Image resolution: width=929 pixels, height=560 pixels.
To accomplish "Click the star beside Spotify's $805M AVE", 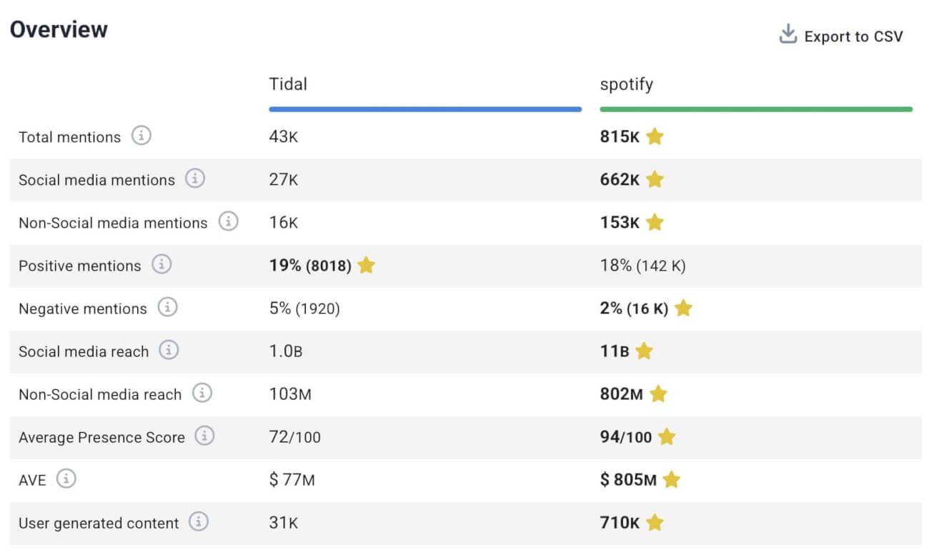I will pos(672,480).
